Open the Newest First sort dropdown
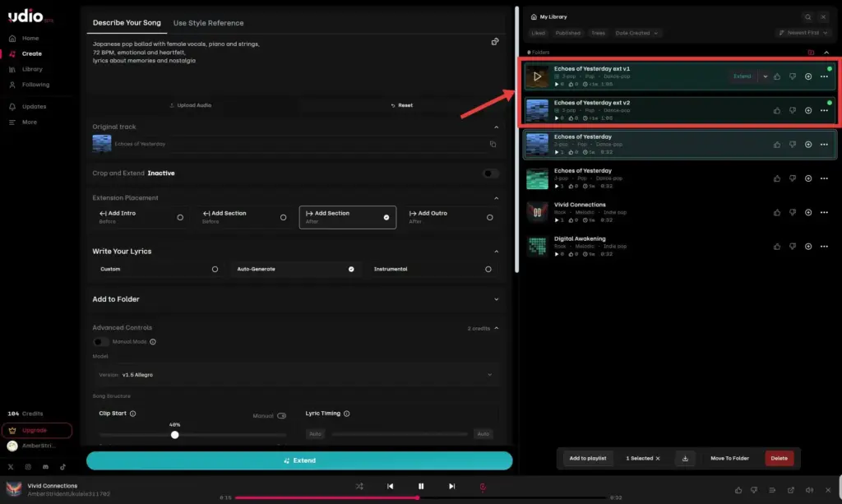 point(803,33)
